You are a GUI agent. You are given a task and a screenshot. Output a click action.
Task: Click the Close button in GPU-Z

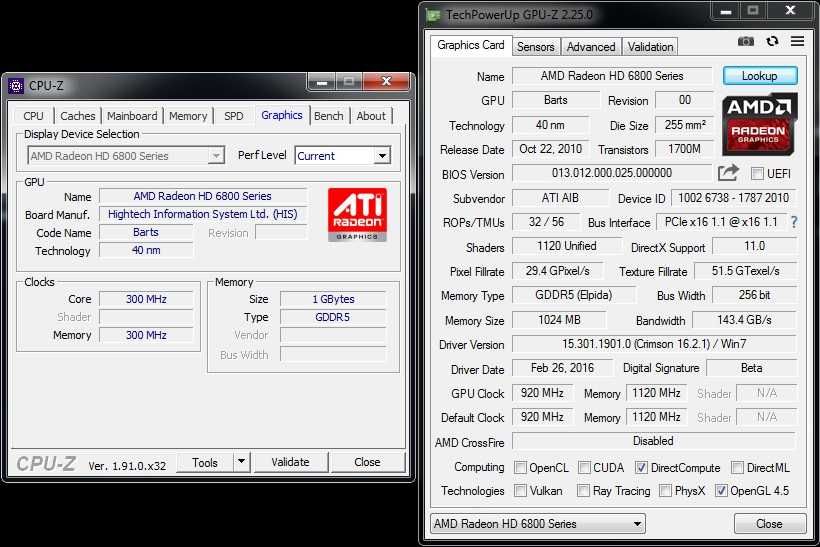coord(769,523)
